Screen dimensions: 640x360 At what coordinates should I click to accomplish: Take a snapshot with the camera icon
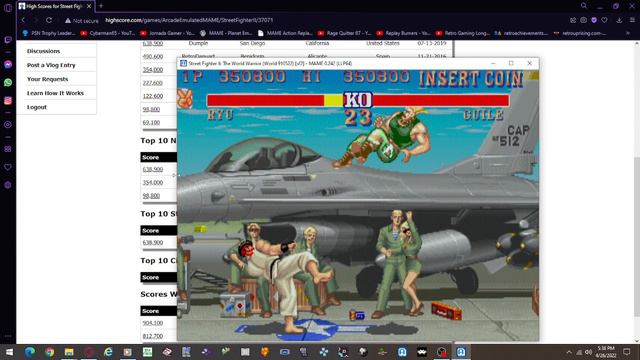(584, 20)
